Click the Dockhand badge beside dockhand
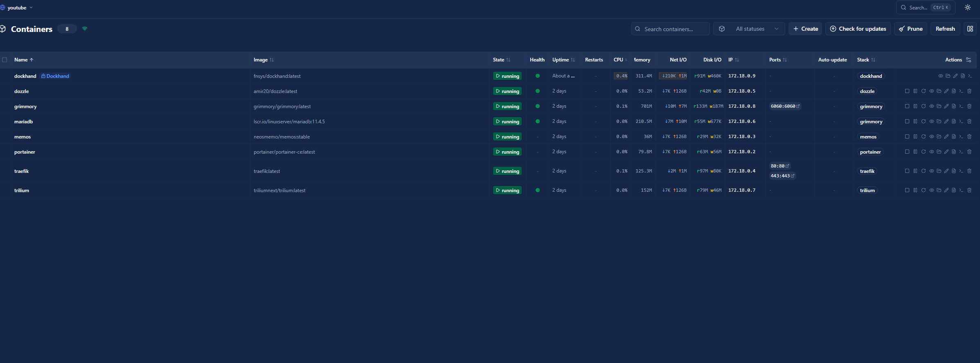The width and height of the screenshot is (980, 363). point(55,76)
